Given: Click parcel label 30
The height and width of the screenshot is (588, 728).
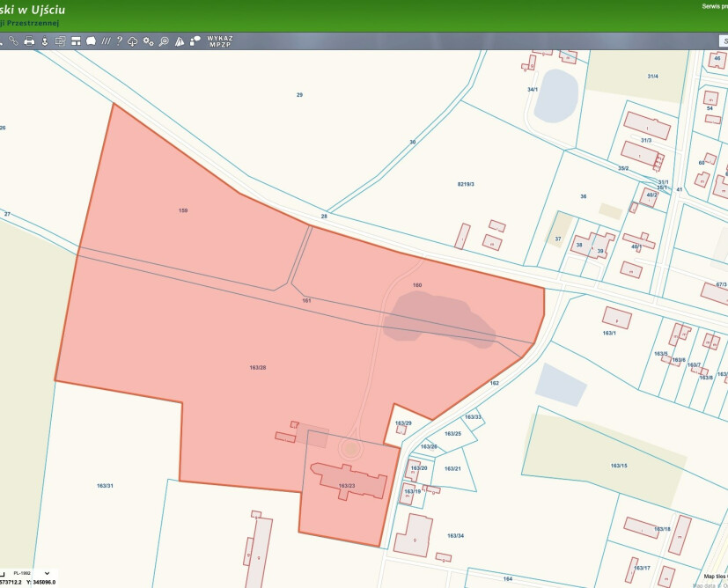Looking at the screenshot, I should (412, 142).
